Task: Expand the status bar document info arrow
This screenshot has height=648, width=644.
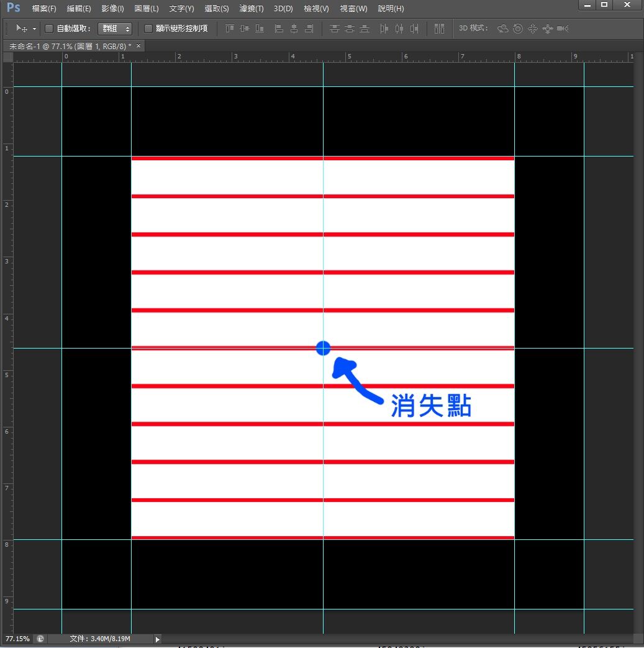Action: point(157,639)
